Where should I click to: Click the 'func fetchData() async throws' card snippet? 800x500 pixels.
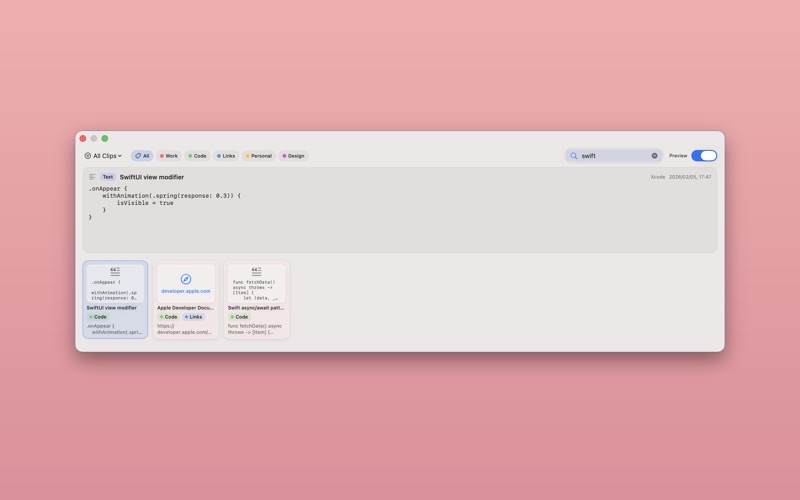click(255, 329)
